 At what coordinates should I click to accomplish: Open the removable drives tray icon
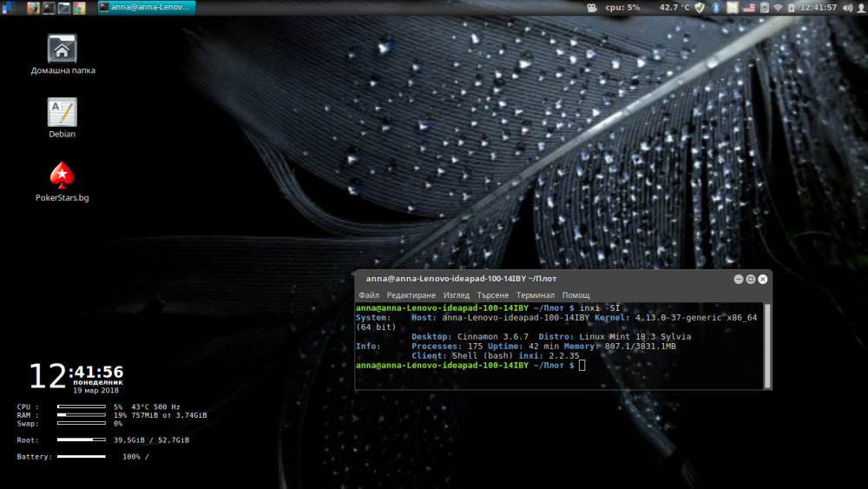[765, 8]
